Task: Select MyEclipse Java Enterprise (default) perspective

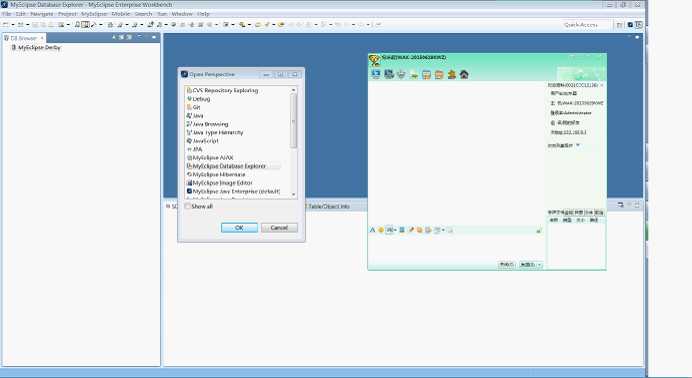Action: click(233, 191)
